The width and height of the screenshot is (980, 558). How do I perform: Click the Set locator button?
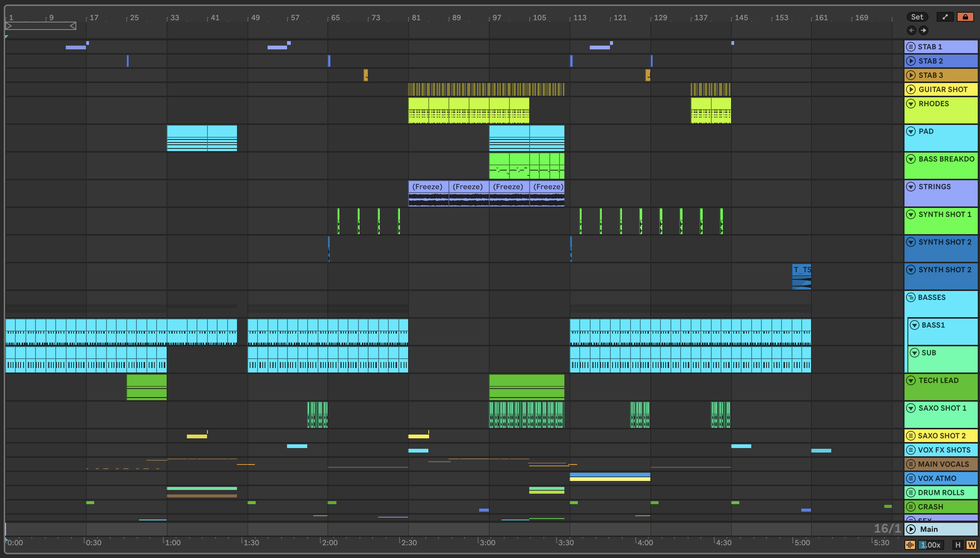coord(917,17)
